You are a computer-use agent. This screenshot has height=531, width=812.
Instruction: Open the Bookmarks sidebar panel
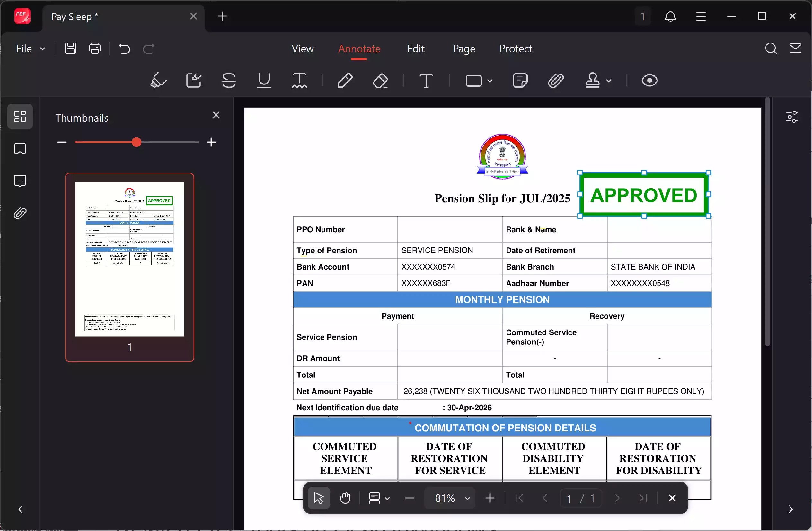tap(20, 149)
